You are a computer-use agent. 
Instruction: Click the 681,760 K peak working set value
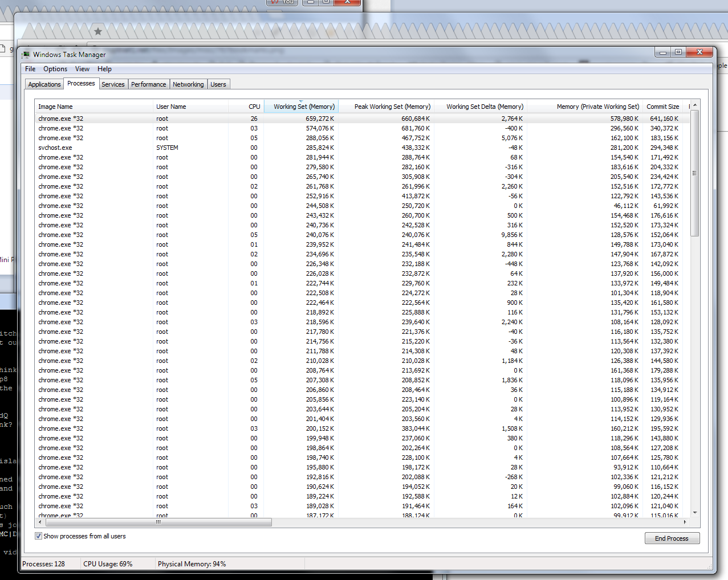(416, 128)
